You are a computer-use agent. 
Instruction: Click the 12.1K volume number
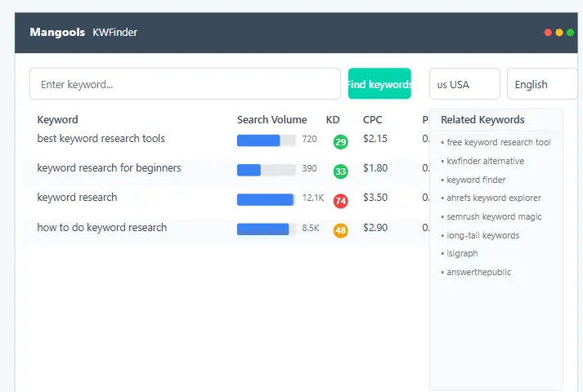(x=313, y=198)
